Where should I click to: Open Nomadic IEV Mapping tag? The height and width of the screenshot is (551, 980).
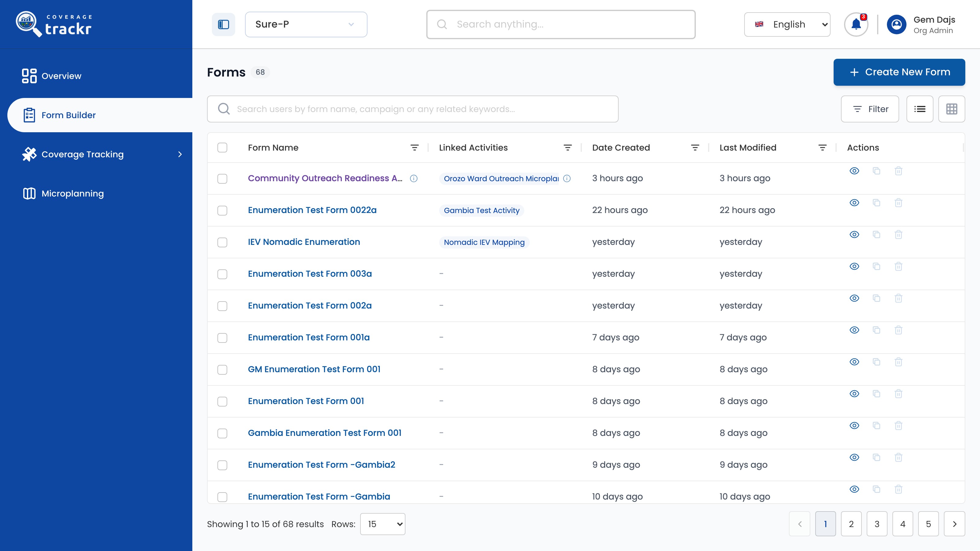coord(484,243)
